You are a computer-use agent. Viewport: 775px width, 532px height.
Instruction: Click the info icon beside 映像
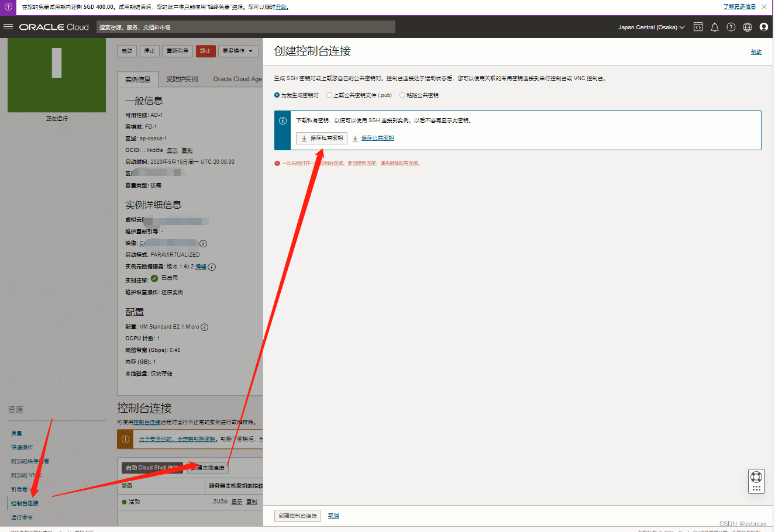coord(204,243)
